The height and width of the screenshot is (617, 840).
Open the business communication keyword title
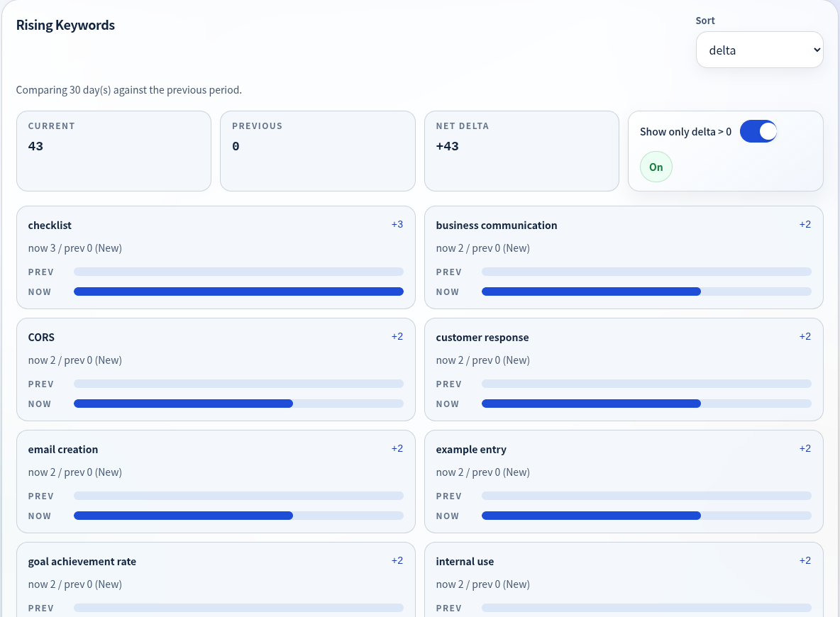pyautogui.click(x=497, y=226)
